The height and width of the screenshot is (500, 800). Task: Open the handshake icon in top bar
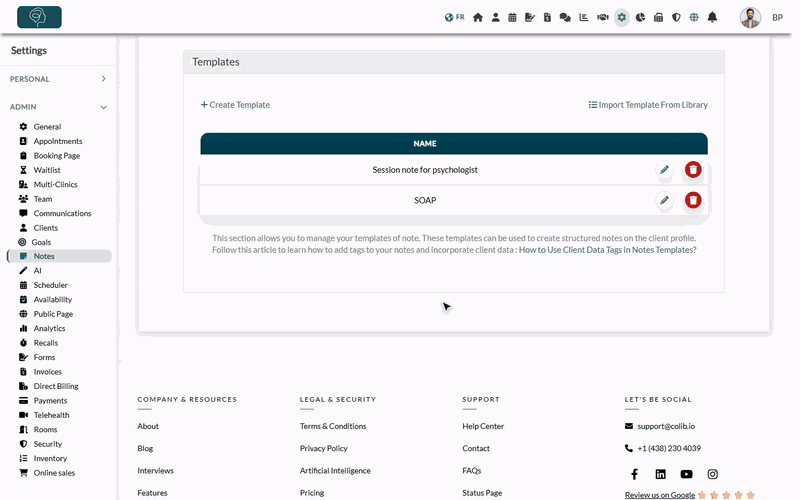[x=603, y=17]
